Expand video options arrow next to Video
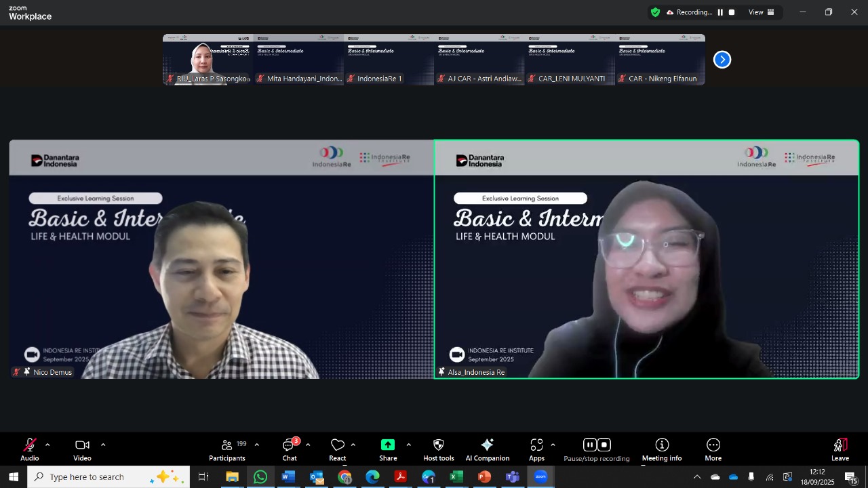 point(103,445)
